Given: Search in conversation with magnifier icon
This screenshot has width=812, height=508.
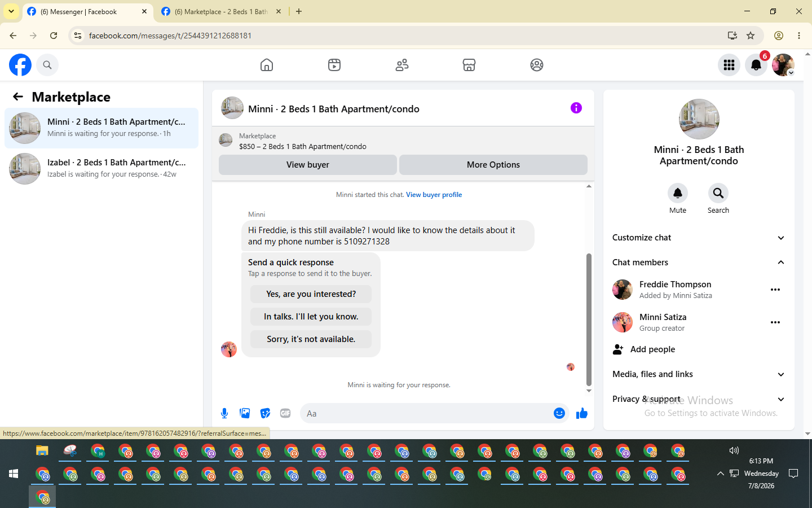Looking at the screenshot, I should click(x=718, y=193).
